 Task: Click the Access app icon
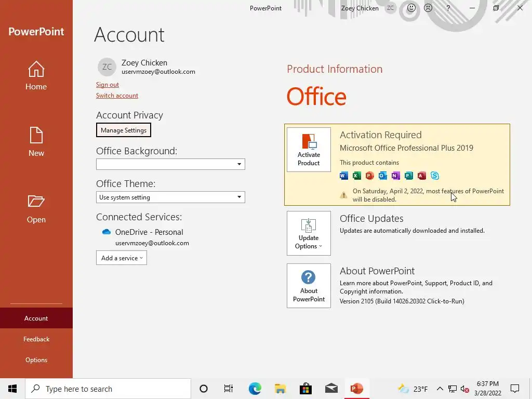pyautogui.click(x=422, y=176)
